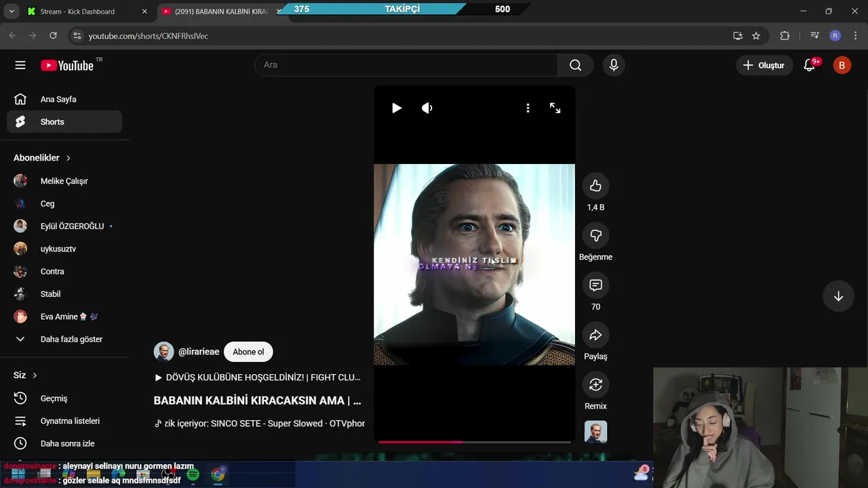Mute the Shorts volume speaker icon

click(427, 108)
